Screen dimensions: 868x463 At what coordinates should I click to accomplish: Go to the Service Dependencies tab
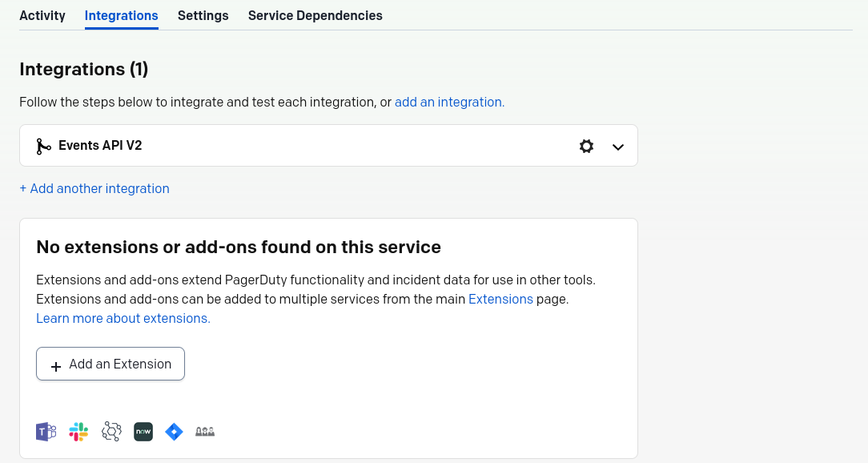[x=315, y=15]
